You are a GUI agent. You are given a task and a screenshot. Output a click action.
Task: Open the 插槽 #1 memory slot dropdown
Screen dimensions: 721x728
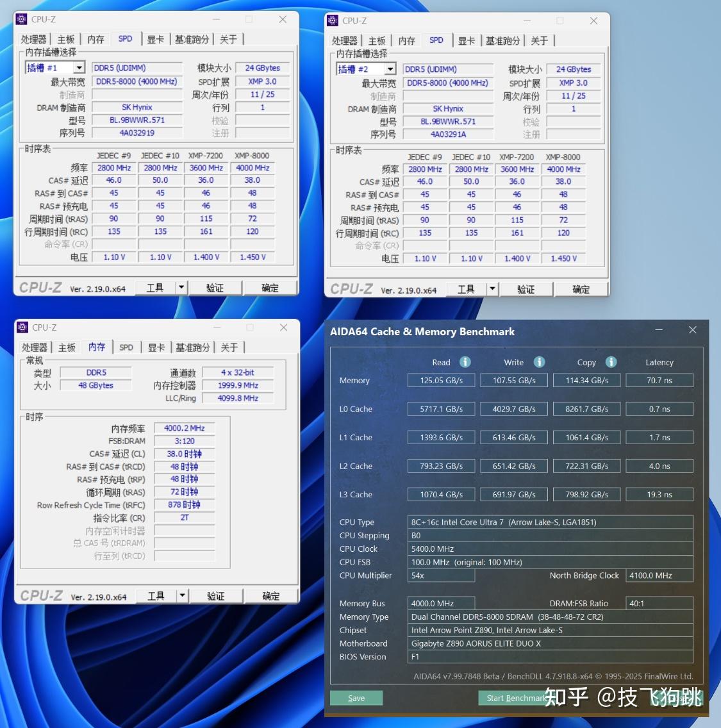(x=79, y=68)
